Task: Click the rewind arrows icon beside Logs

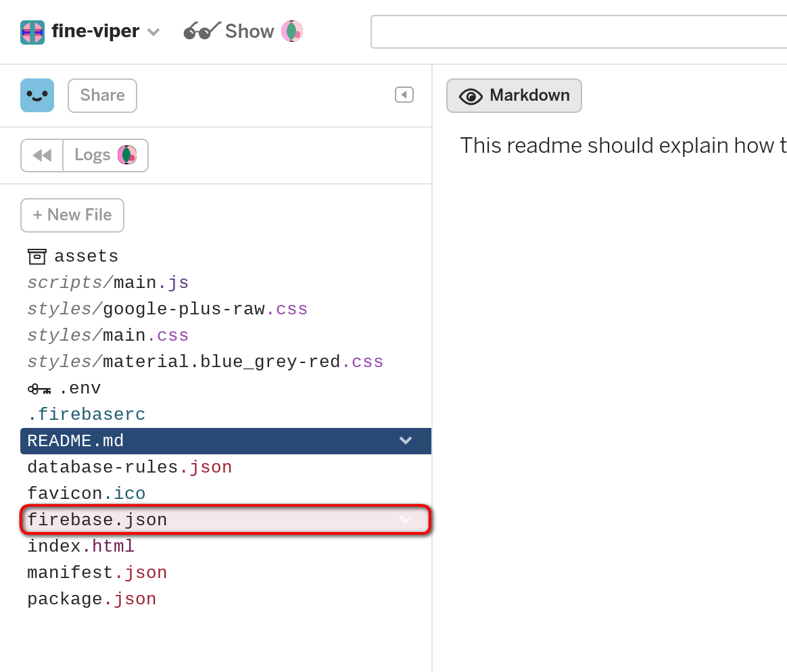Action: click(x=41, y=155)
